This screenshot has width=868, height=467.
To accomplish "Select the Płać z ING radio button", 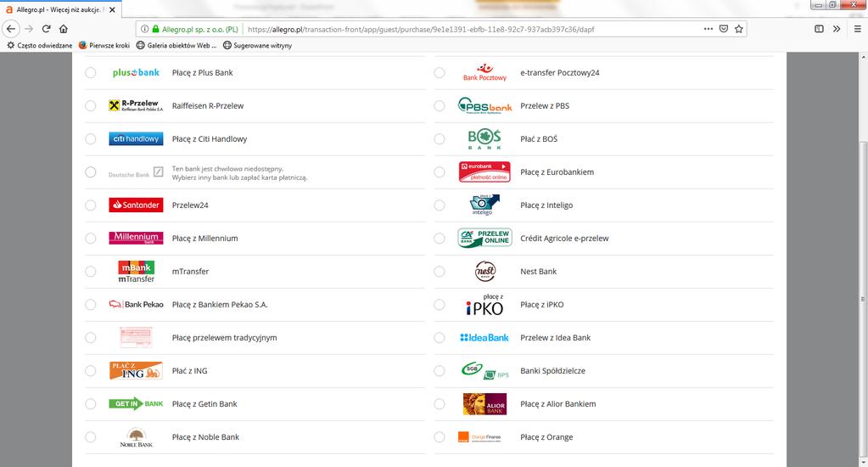I will point(91,370).
